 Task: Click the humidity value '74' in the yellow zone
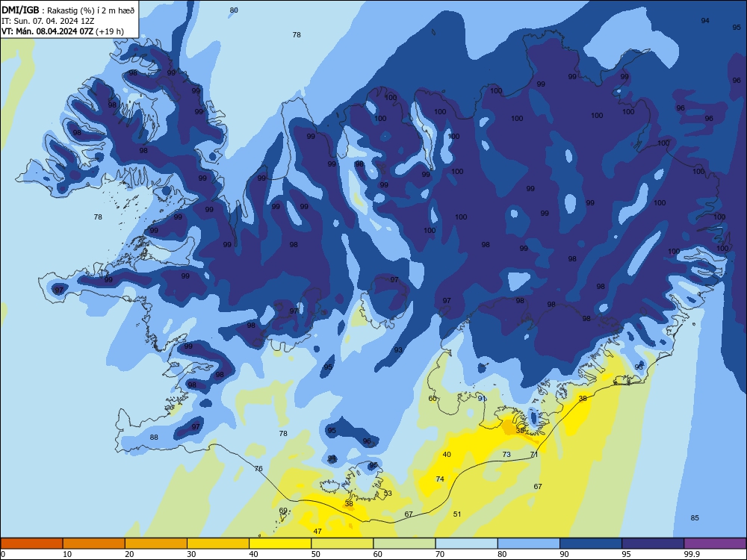coord(440,479)
